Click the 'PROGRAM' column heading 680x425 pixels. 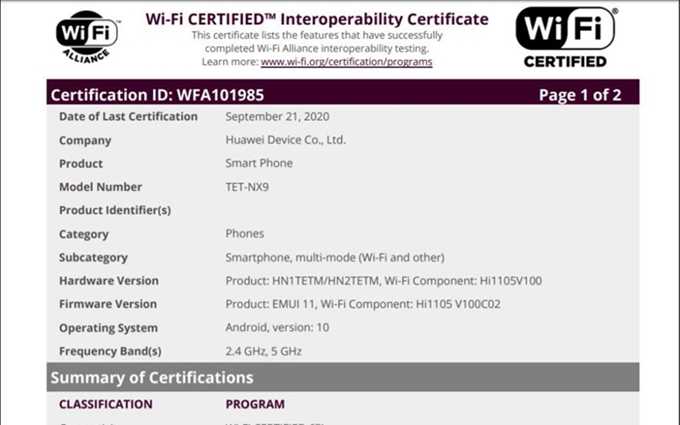point(255,404)
